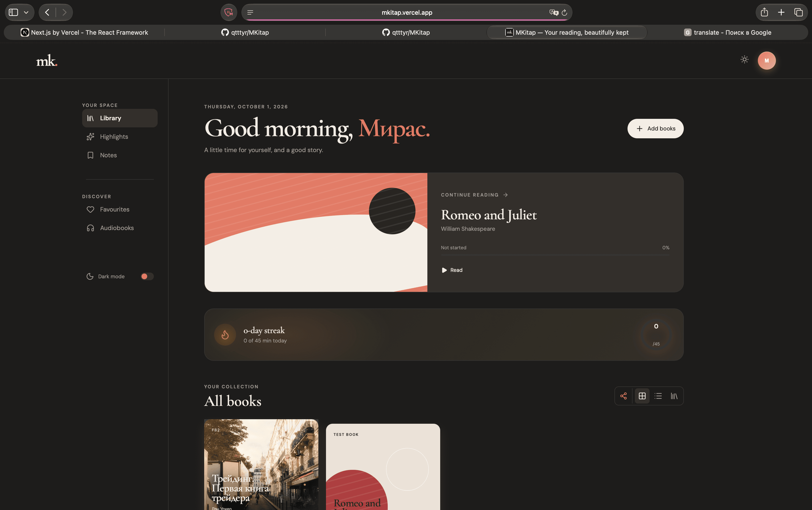Image resolution: width=812 pixels, height=510 pixels.
Task: Click the ad-blocker shield icon
Action: (228, 13)
